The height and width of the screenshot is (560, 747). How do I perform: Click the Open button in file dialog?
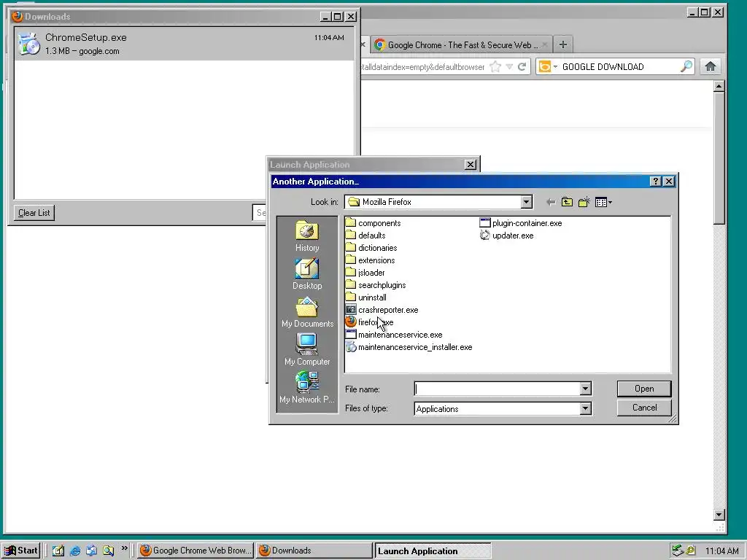pos(644,389)
